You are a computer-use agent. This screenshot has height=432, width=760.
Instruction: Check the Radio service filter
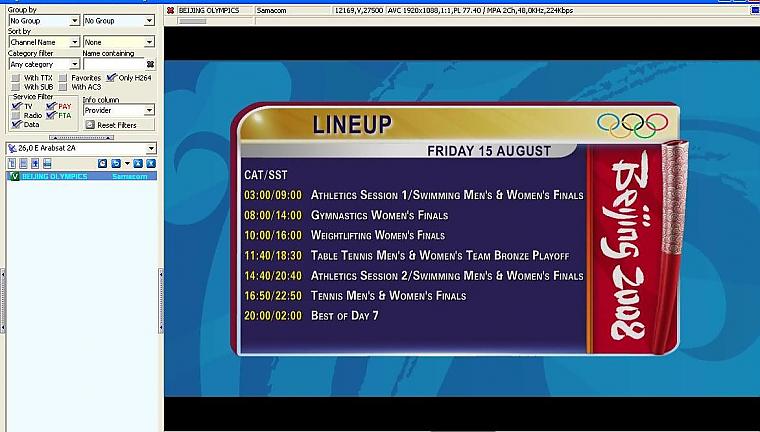point(16,115)
